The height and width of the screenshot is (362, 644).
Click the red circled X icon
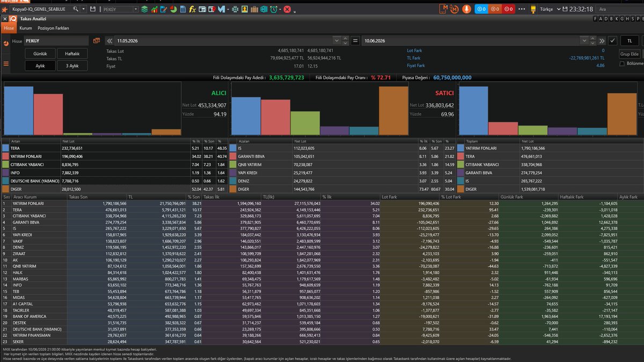pos(287,9)
